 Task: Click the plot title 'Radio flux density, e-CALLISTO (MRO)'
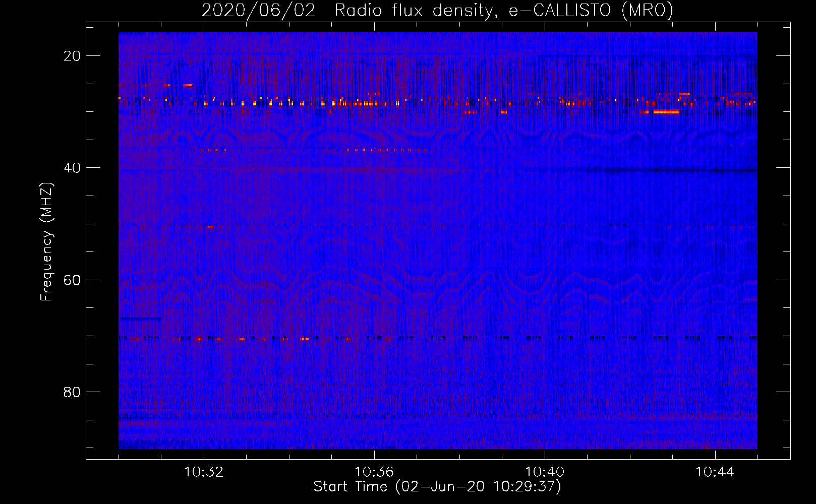tap(504, 10)
